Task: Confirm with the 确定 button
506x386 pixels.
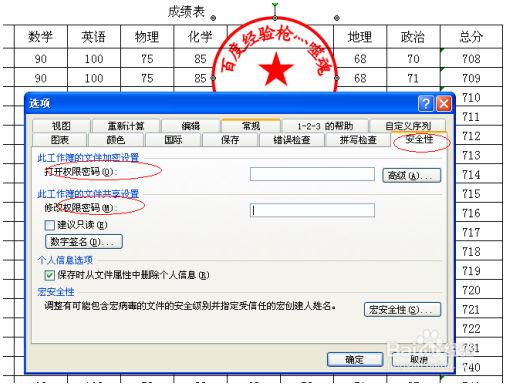Action: click(x=355, y=360)
